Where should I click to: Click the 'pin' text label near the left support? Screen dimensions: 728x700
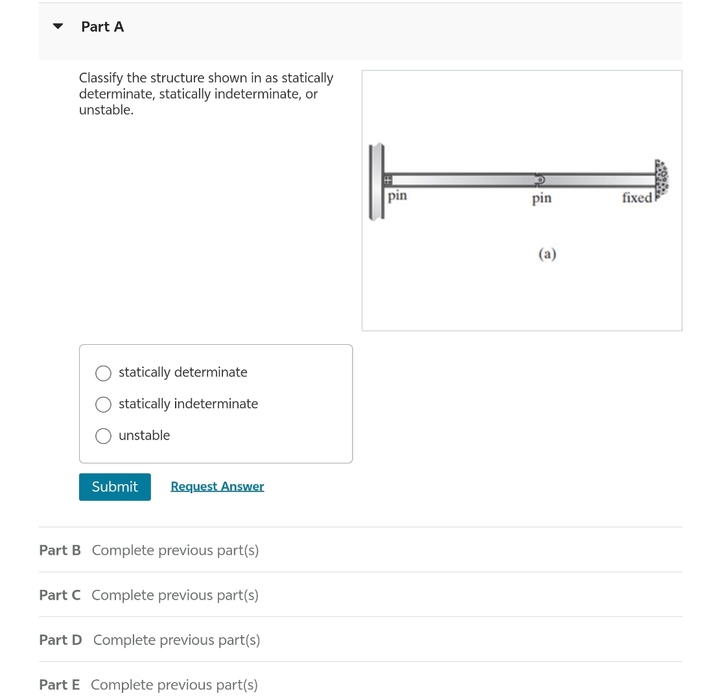pyautogui.click(x=396, y=197)
